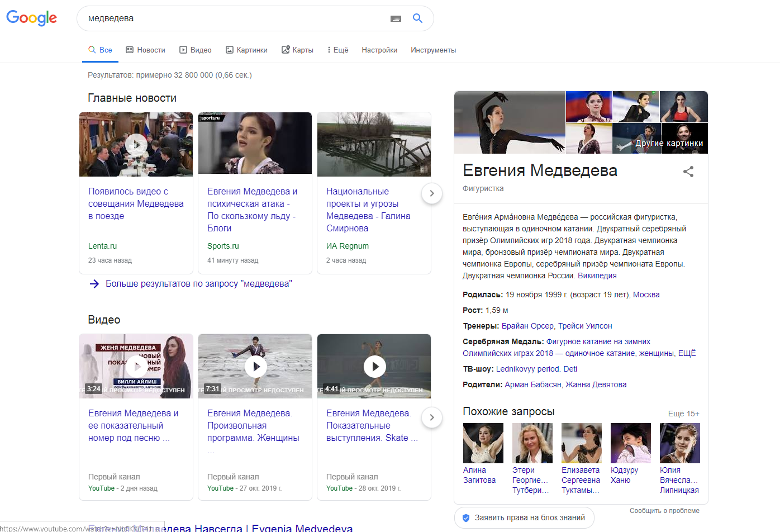Click the blue search magnifier button
Screen dimensions: 780x532
point(417,18)
